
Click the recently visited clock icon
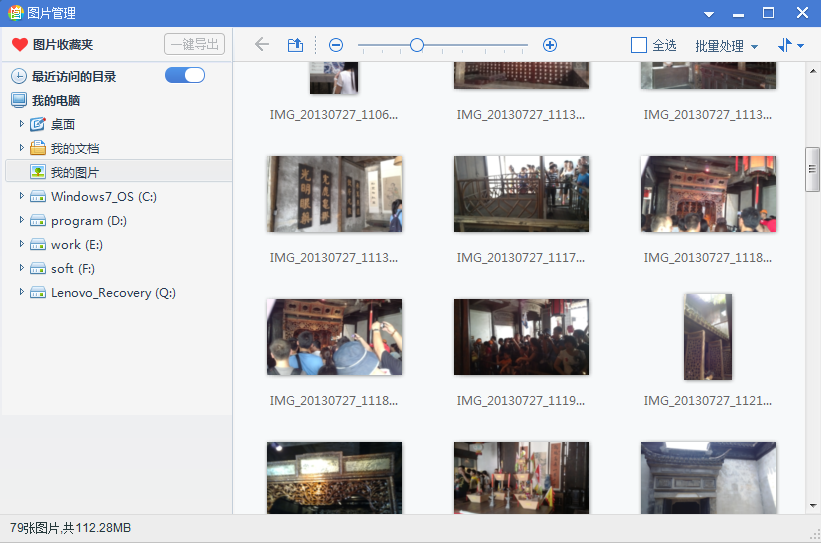19,76
